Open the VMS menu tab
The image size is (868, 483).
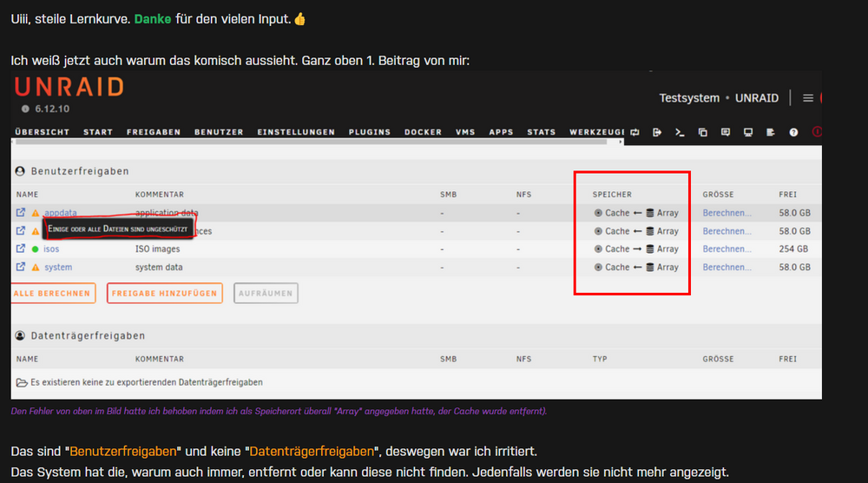click(465, 132)
